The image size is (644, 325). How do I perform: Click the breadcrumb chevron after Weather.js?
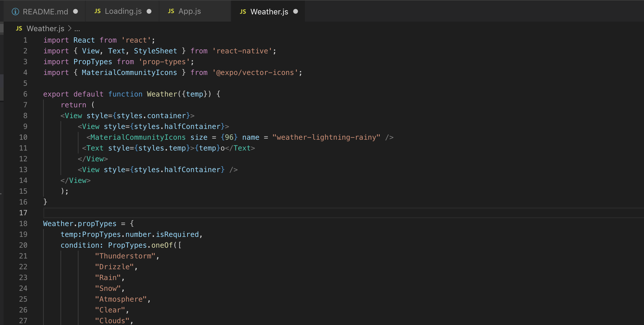click(69, 28)
